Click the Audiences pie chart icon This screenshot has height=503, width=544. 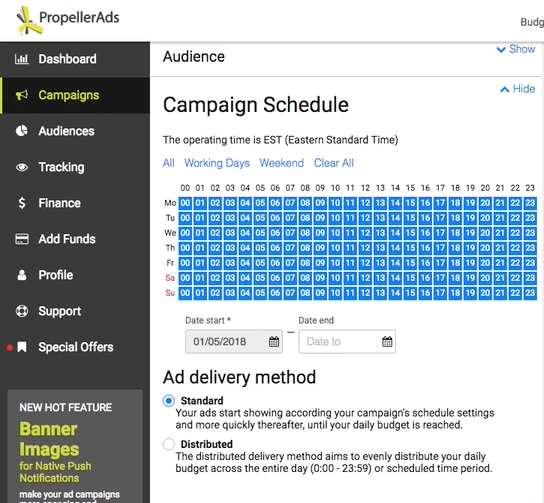tap(22, 131)
